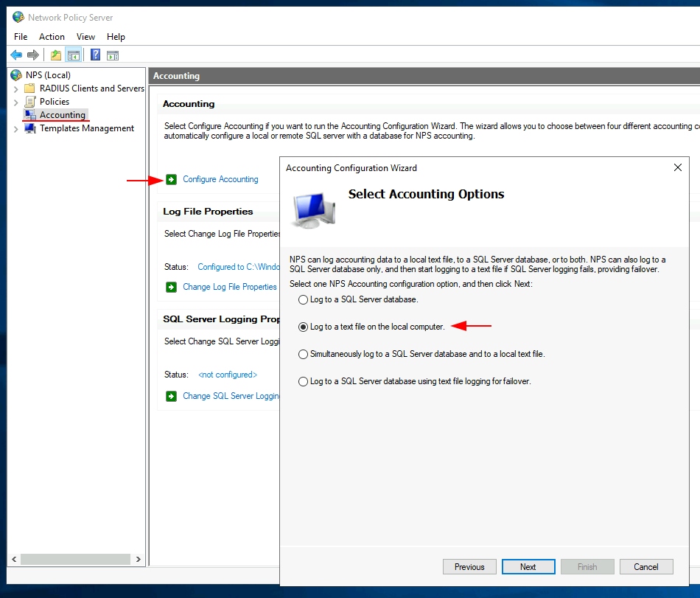Image resolution: width=700 pixels, height=598 pixels.
Task: Click the Previous button in the wizard
Action: click(x=469, y=567)
